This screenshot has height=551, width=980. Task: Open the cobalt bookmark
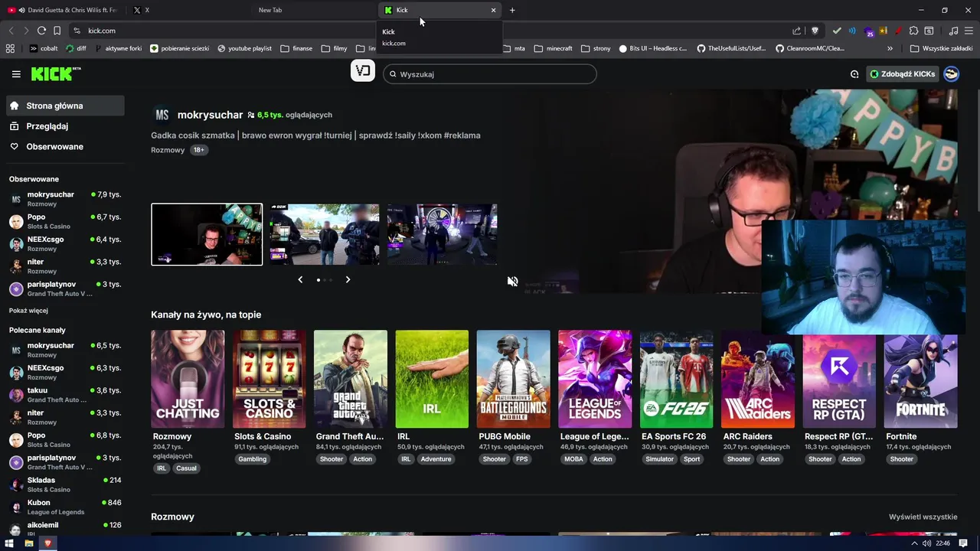coord(44,48)
